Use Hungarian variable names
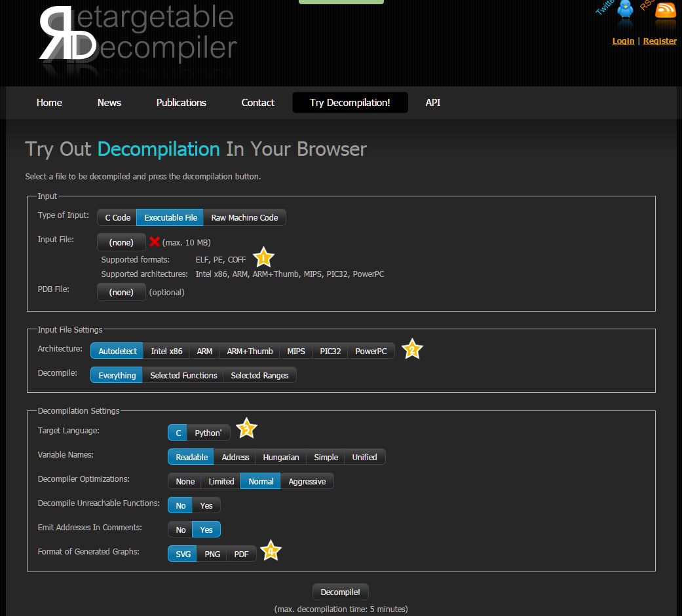Screen dimensions: 682x616 281,457
